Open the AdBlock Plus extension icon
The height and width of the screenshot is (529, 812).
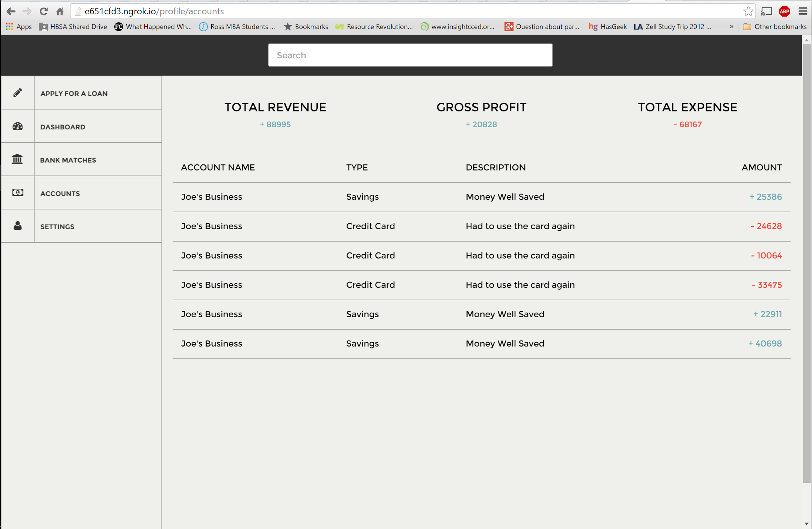785,11
